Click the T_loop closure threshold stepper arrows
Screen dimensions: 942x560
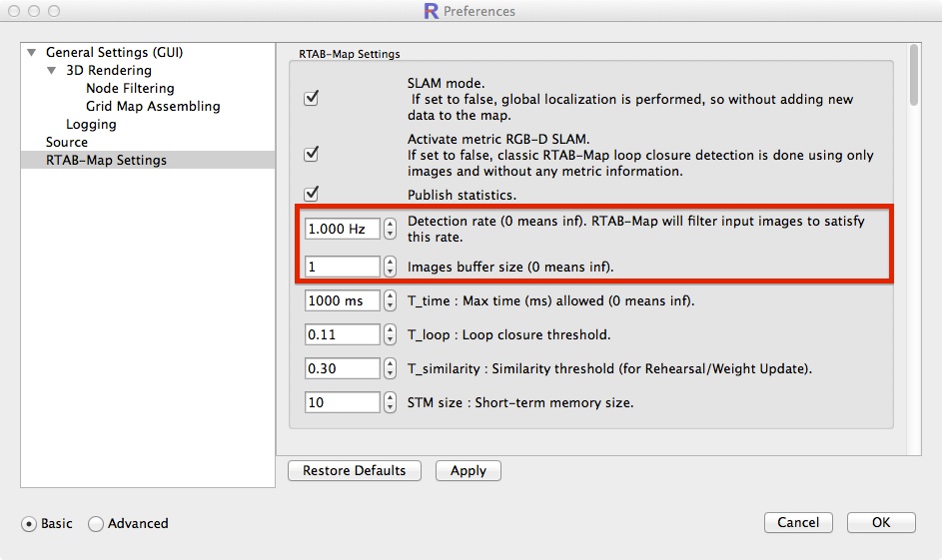pos(390,334)
